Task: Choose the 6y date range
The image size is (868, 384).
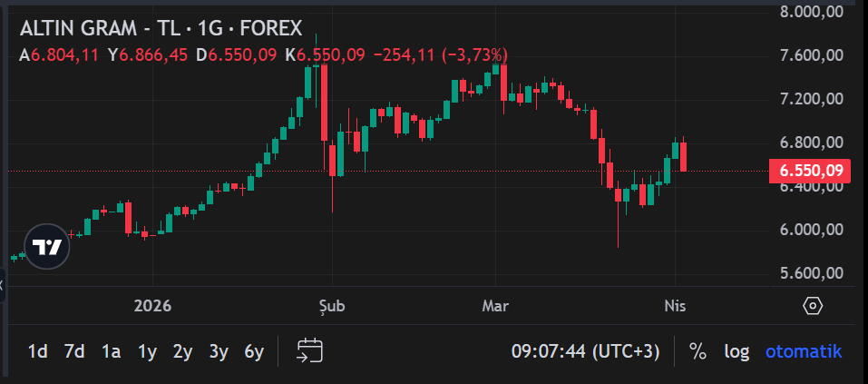Action: (x=254, y=351)
